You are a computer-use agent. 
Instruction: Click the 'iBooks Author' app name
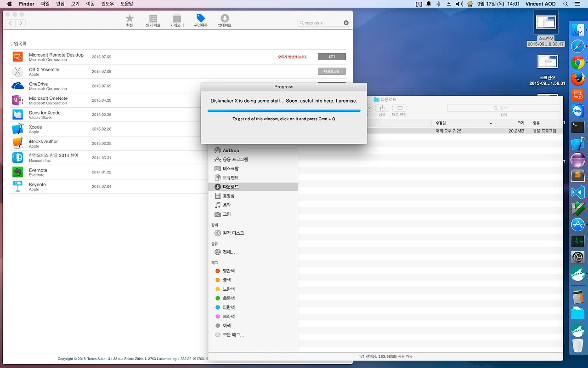[x=43, y=141]
